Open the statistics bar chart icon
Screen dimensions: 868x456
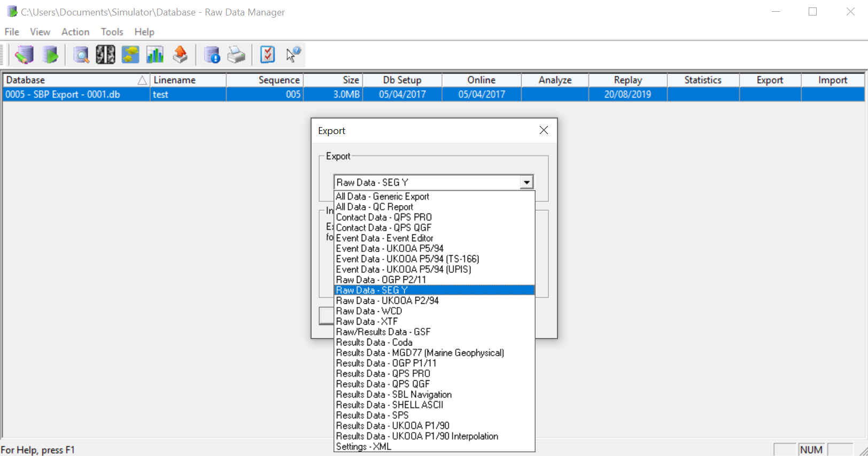[155, 54]
